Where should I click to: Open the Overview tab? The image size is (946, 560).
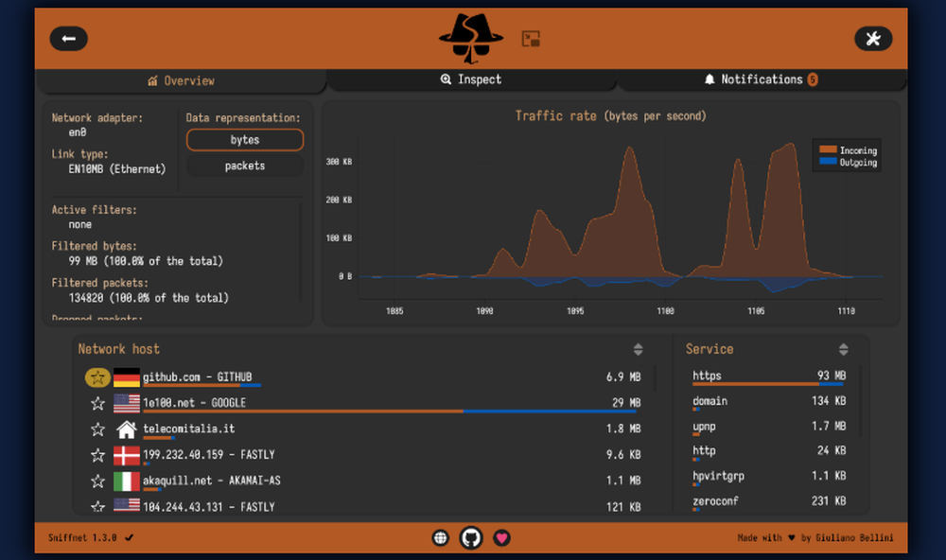[181, 80]
